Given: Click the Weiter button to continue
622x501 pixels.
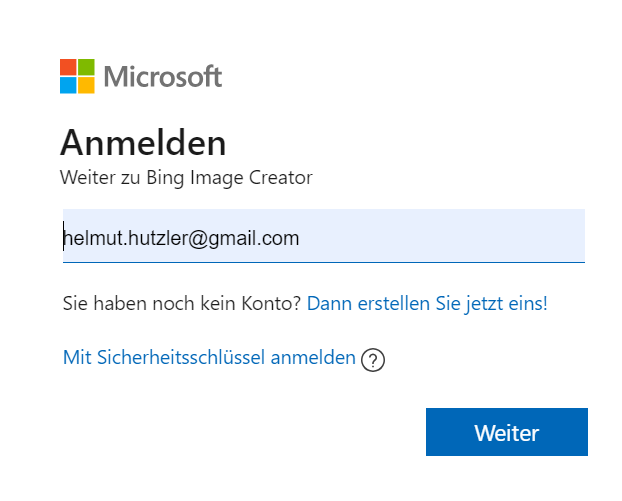Looking at the screenshot, I should click(507, 432).
